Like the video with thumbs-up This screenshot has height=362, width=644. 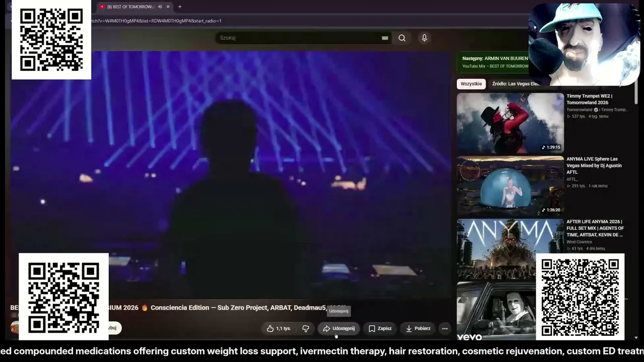coord(279,328)
